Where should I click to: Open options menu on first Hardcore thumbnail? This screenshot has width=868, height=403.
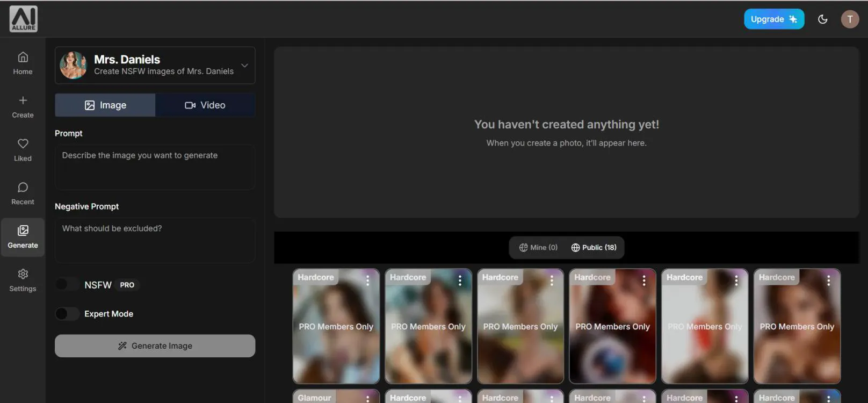(x=367, y=280)
